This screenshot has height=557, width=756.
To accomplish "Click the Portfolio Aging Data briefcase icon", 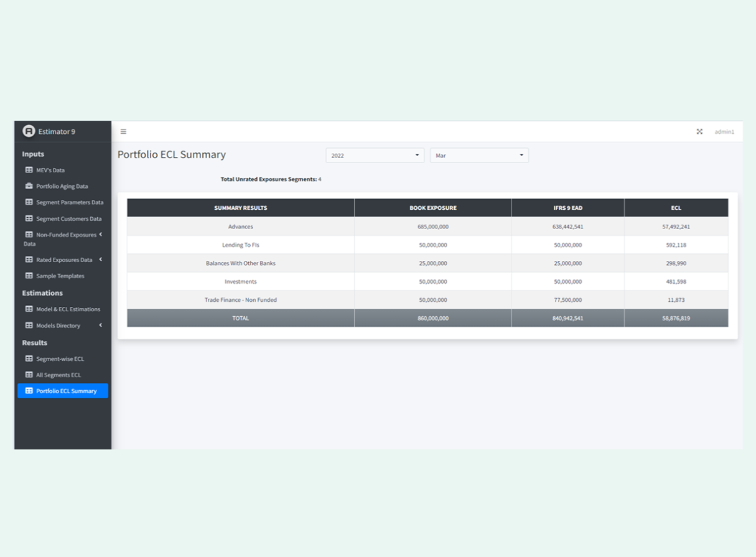I will pyautogui.click(x=29, y=186).
